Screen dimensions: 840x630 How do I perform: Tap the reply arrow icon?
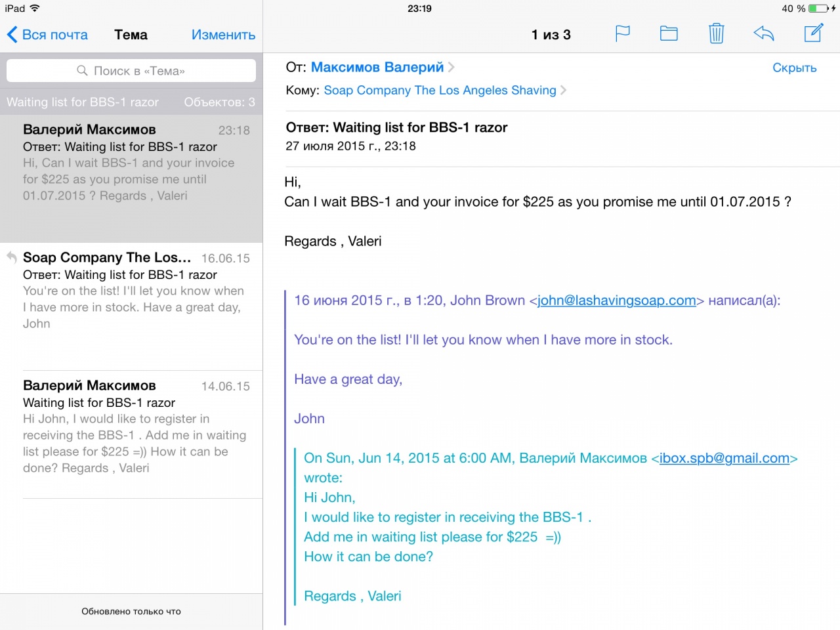coord(764,33)
